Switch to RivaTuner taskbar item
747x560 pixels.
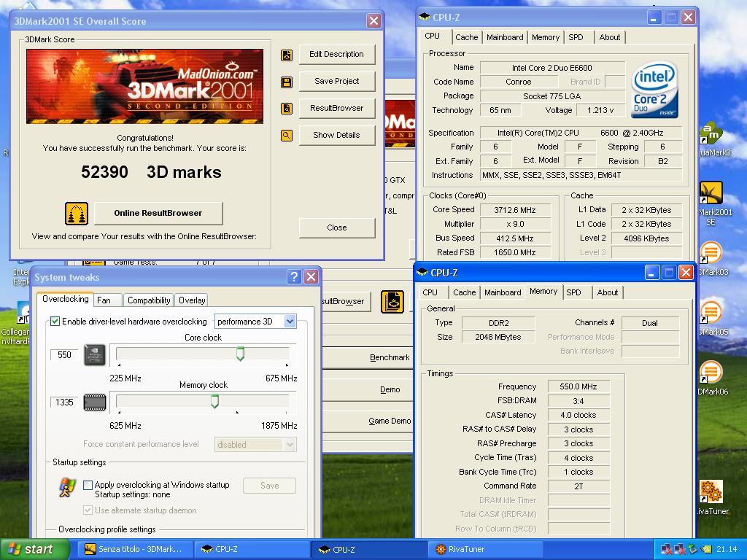pos(484,550)
